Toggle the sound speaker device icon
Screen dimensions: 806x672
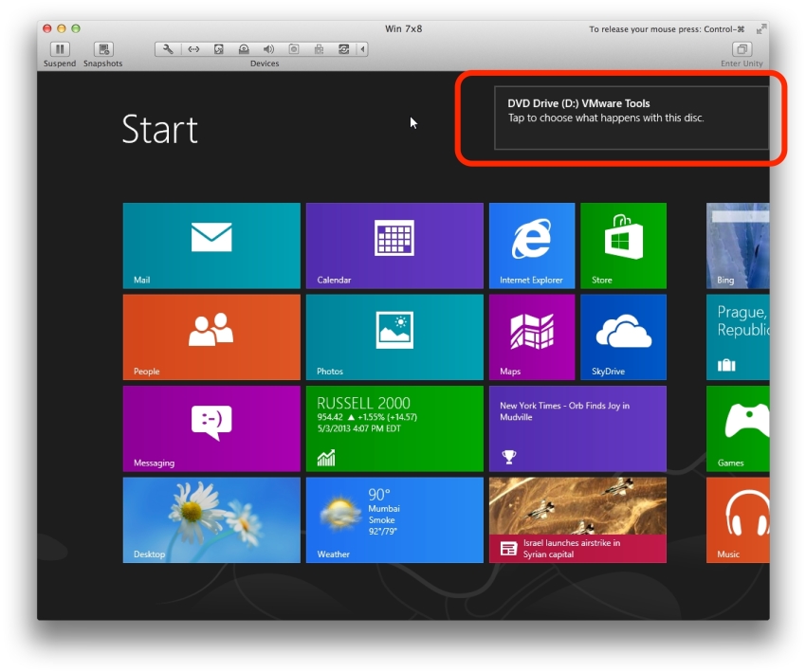[268, 49]
